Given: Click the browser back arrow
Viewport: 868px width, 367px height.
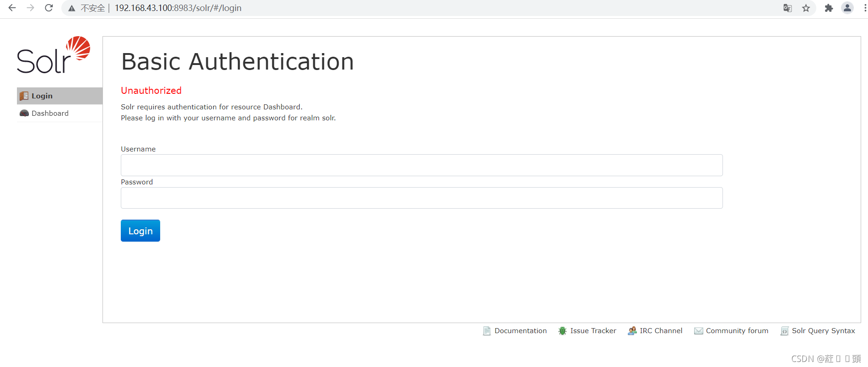Looking at the screenshot, I should coord(12,8).
